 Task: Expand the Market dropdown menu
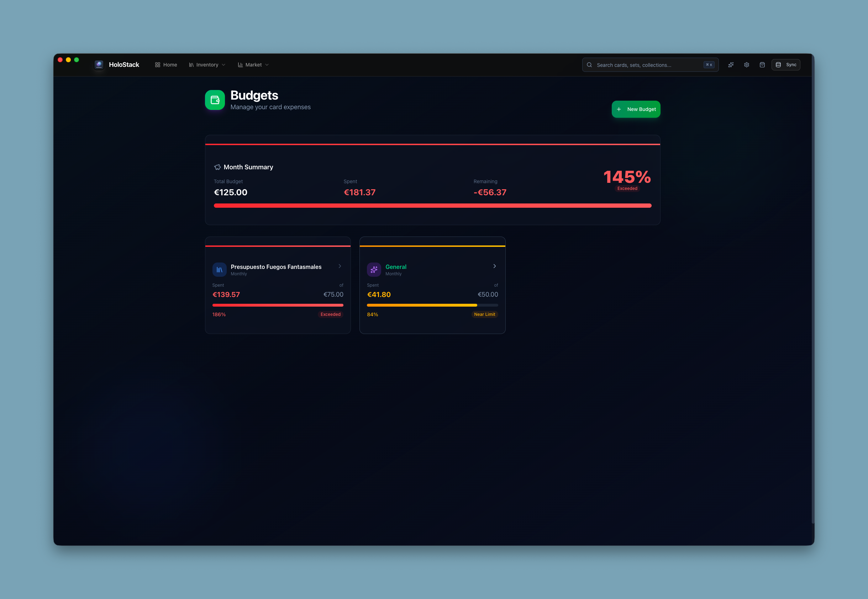point(253,65)
